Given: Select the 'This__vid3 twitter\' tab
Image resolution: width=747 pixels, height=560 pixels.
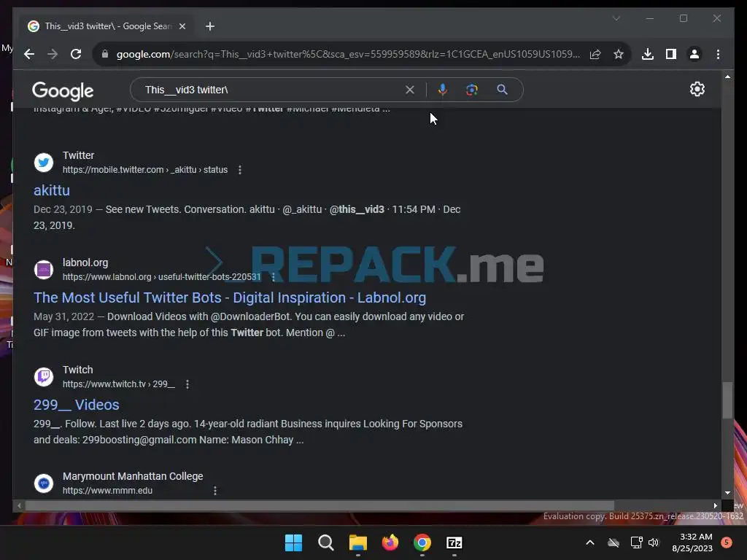Looking at the screenshot, I should click(x=107, y=26).
